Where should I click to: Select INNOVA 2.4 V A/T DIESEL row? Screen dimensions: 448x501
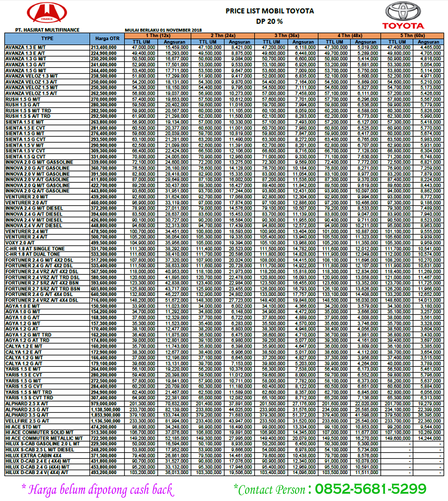(224, 226)
